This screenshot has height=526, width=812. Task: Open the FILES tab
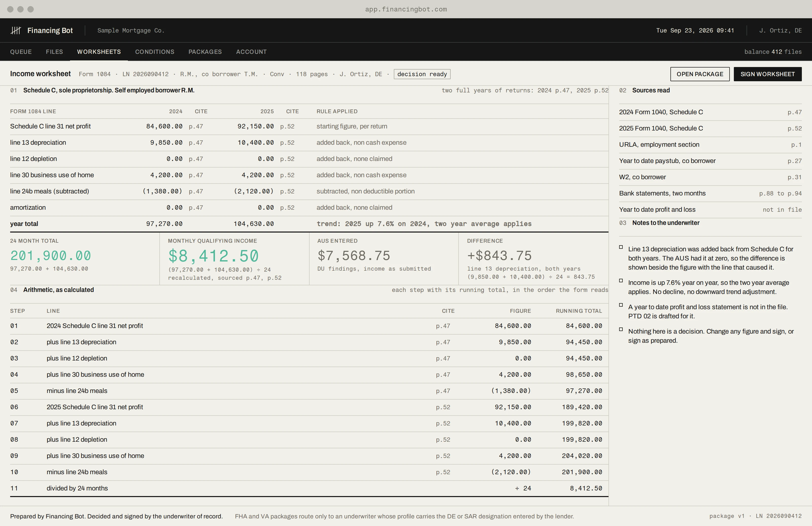pyautogui.click(x=54, y=52)
